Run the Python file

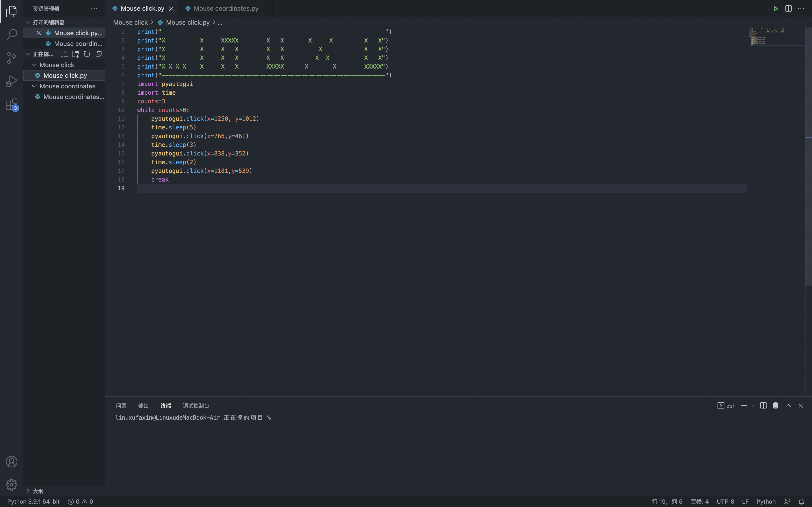[776, 8]
